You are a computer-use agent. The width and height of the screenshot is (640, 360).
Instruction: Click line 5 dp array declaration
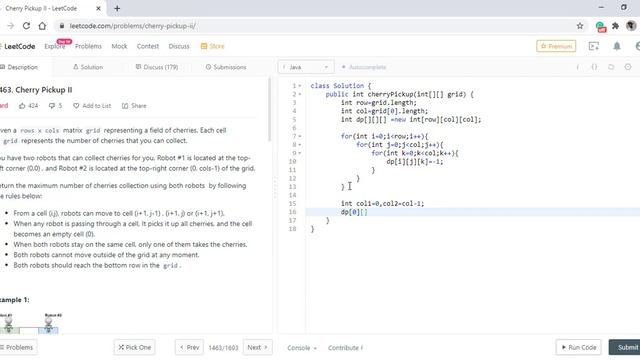tap(411, 120)
